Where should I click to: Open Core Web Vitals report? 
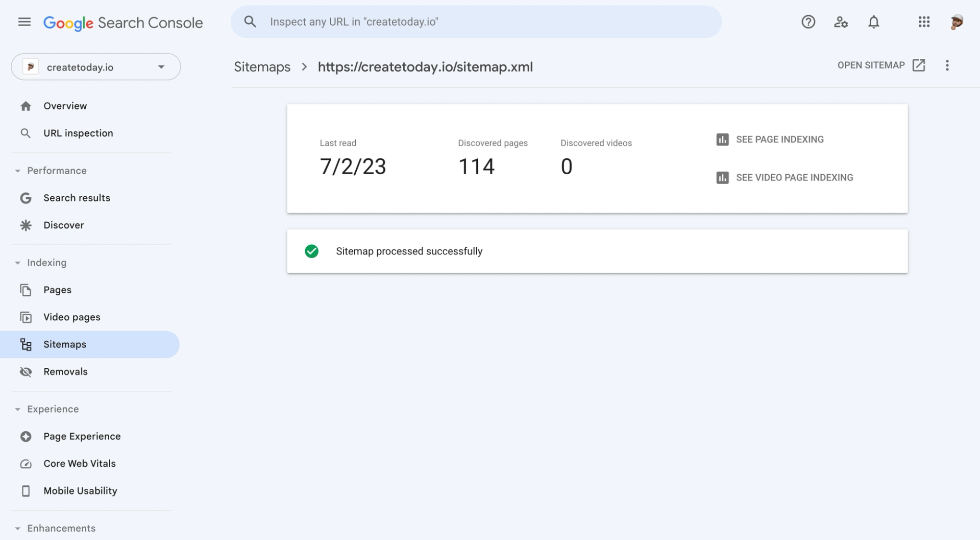pos(79,463)
